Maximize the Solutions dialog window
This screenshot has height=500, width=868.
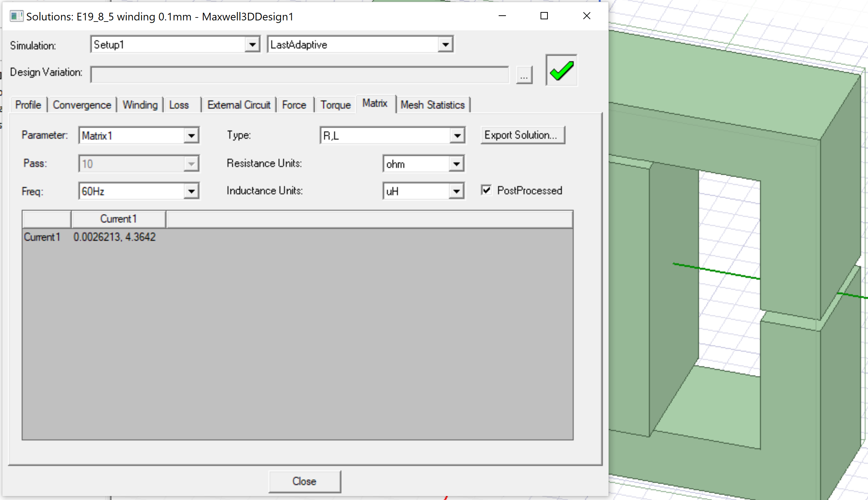544,16
